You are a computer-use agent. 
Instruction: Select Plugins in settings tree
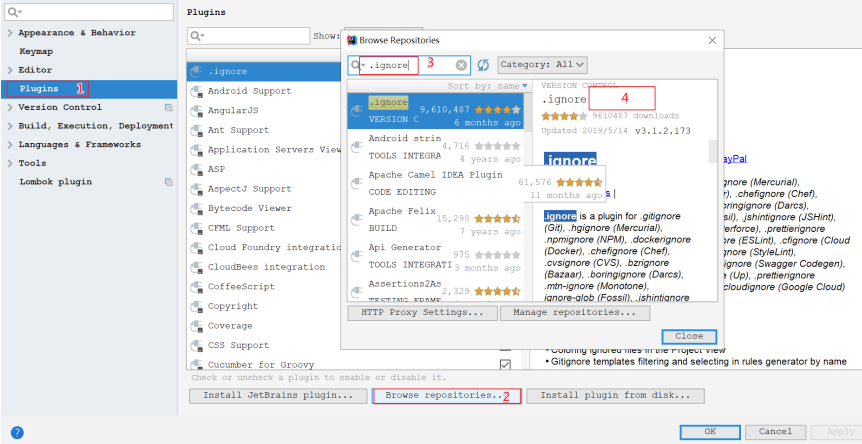pyautogui.click(x=89, y=89)
